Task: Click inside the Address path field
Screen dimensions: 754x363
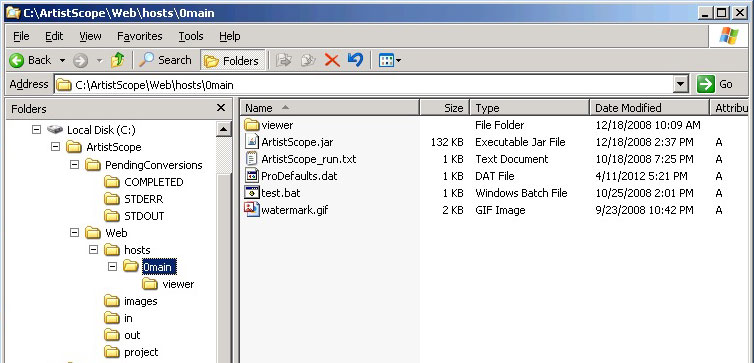Action: (364, 85)
